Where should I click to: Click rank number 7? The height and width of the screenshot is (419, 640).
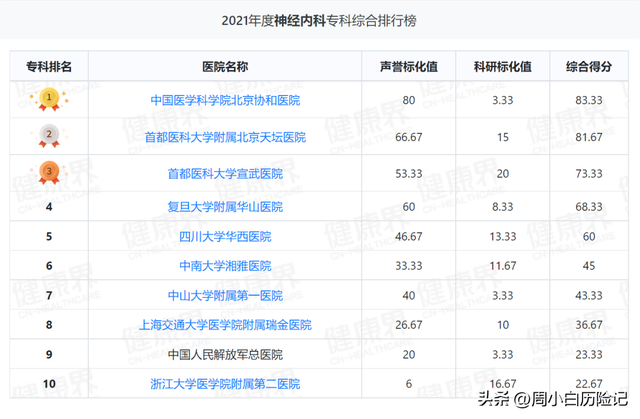click(49, 295)
